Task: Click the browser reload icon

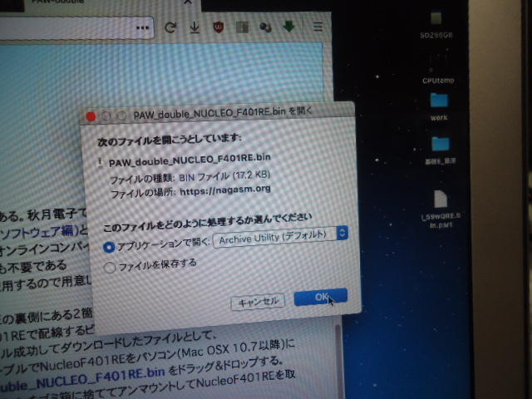Action: (170, 27)
